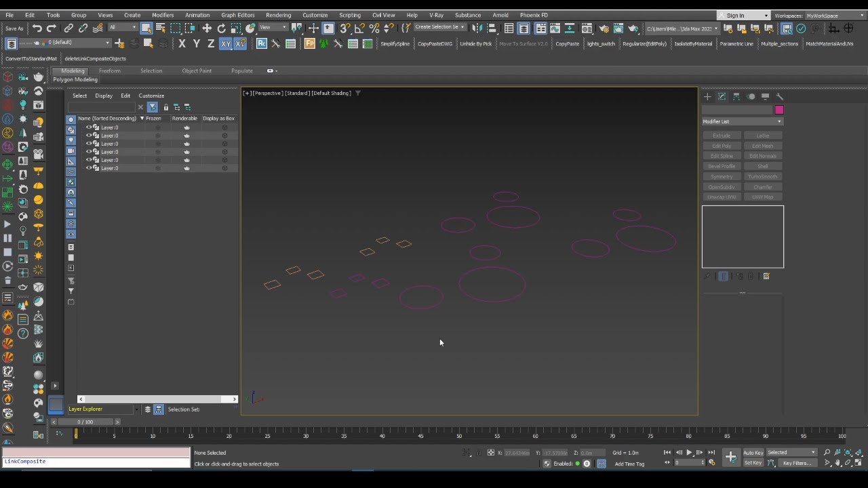Click the Key Filters button
Image resolution: width=868 pixels, height=488 pixels.
click(797, 463)
